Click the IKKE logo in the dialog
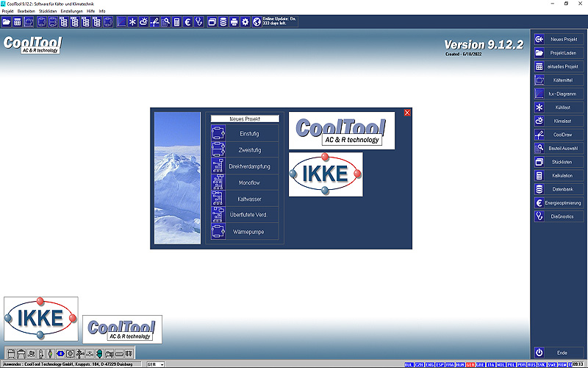The image size is (588, 368). click(325, 174)
